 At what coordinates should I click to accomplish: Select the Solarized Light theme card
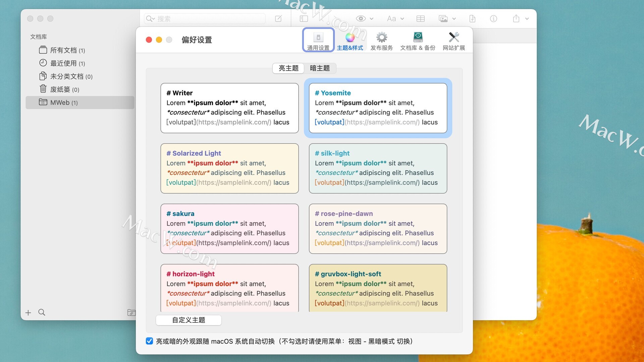(229, 168)
